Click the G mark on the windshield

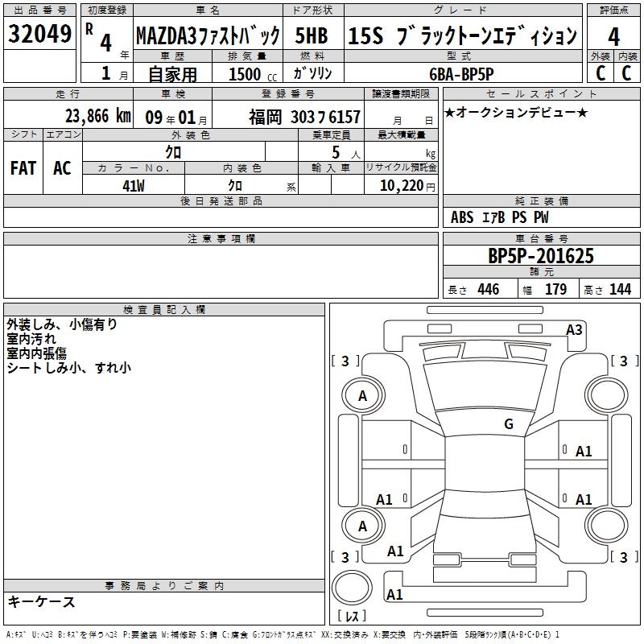click(x=509, y=423)
